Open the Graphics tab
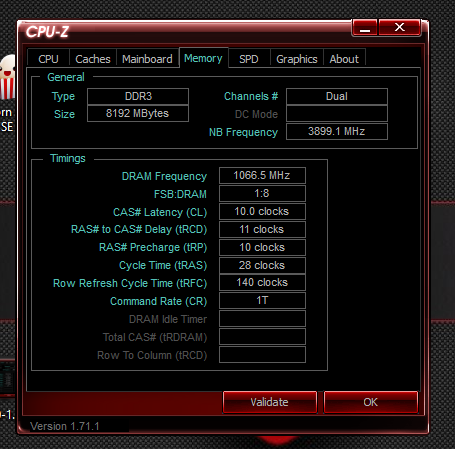The image size is (455, 449). [297, 59]
